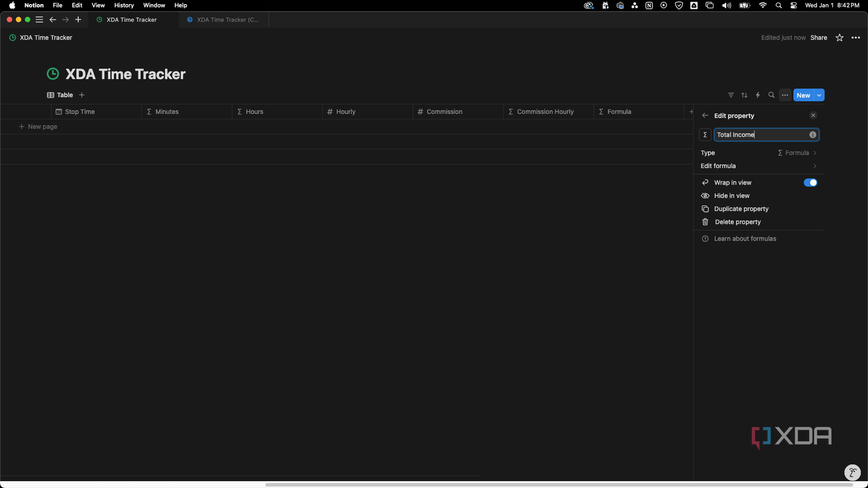Image resolution: width=868 pixels, height=488 pixels.
Task: Open the Commission column header menu
Action: click(458, 112)
